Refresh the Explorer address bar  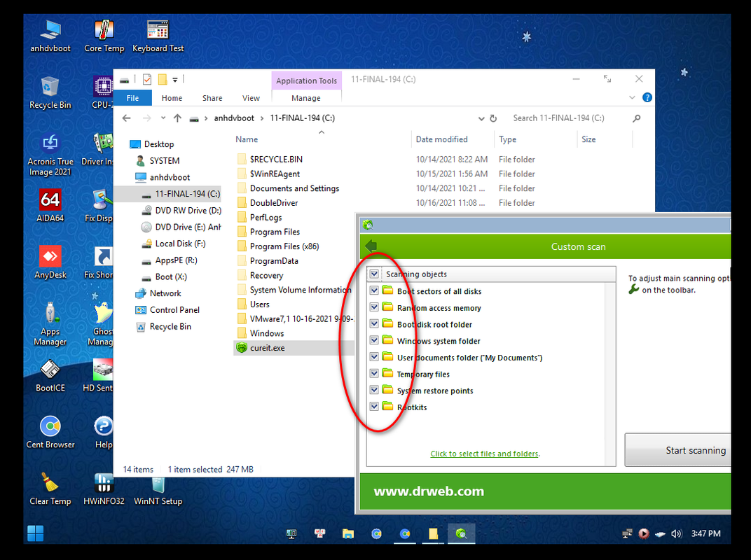(x=493, y=118)
